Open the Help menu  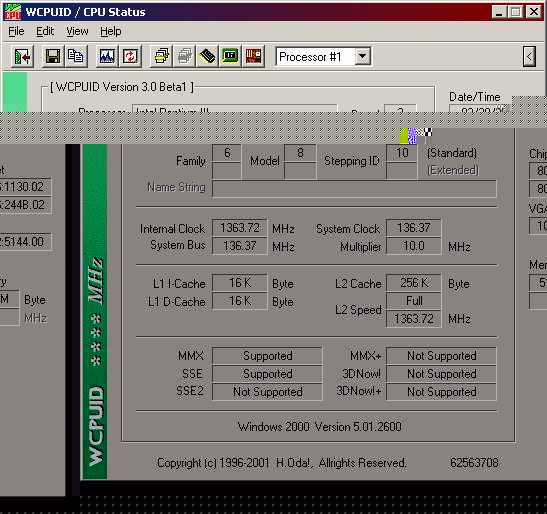111,31
